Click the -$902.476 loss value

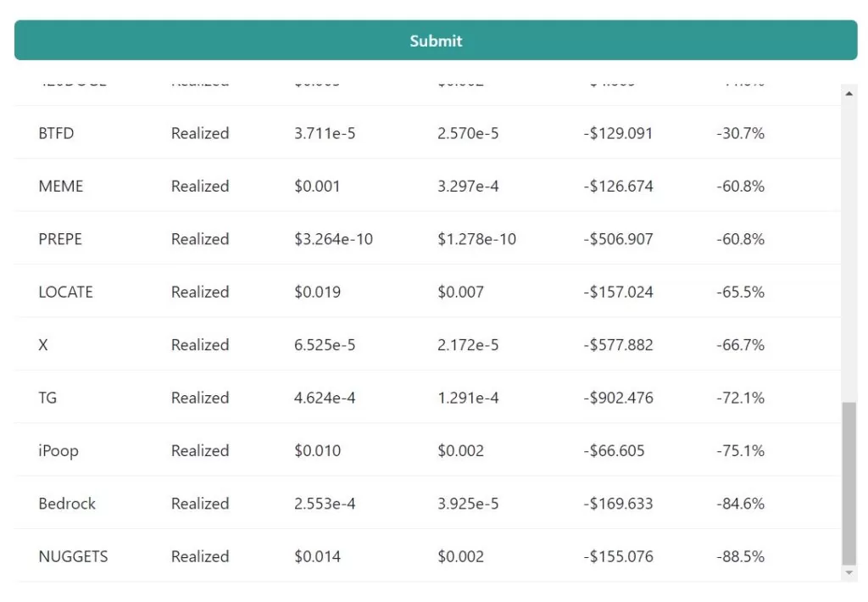point(618,398)
